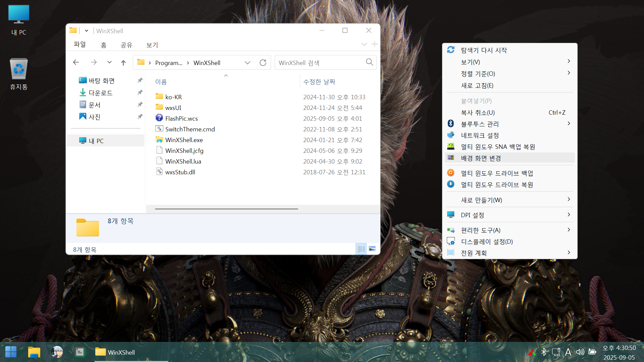644x362 pixels.
Task: Click the horizontal scrollbar in the file list
Action: [x=226, y=209]
